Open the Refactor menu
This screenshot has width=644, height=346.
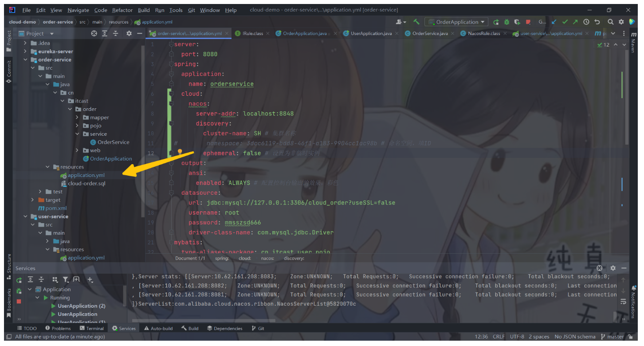coord(122,10)
